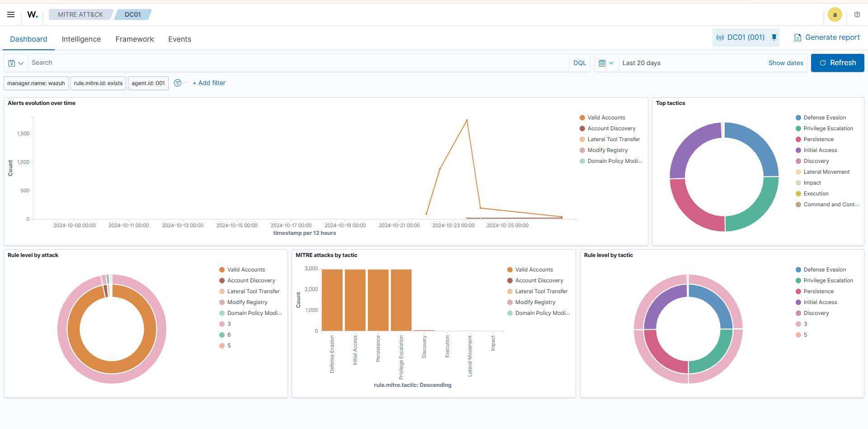Switch to the Intelligence tab
The width and height of the screenshot is (868, 429).
coord(81,39)
